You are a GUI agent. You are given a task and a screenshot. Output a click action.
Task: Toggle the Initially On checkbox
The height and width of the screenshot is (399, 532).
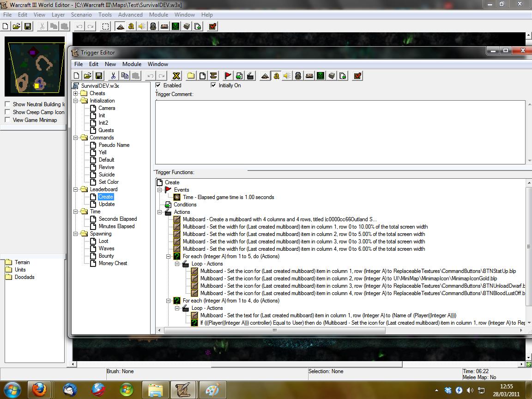pyautogui.click(x=213, y=85)
